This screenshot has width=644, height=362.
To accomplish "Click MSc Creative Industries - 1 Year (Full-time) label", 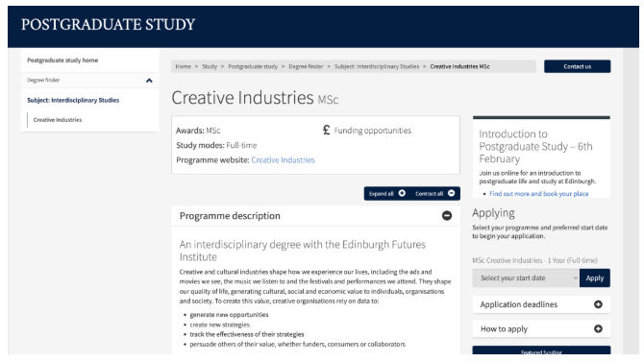I will point(534,260).
